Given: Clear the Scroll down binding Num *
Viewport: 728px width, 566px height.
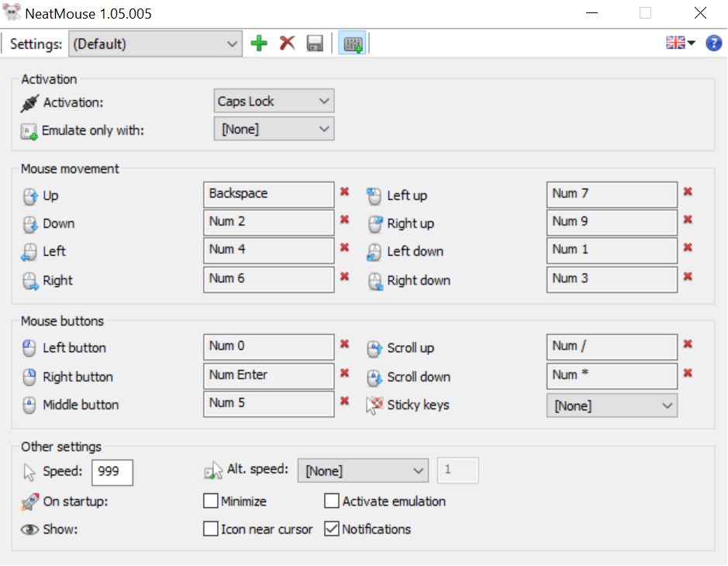Looking at the screenshot, I should [x=688, y=373].
